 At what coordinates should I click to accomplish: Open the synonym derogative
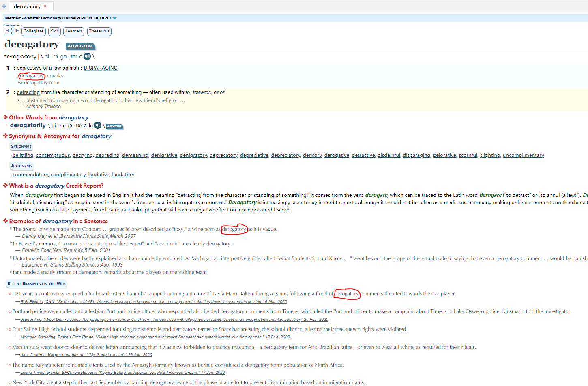tap(337, 155)
